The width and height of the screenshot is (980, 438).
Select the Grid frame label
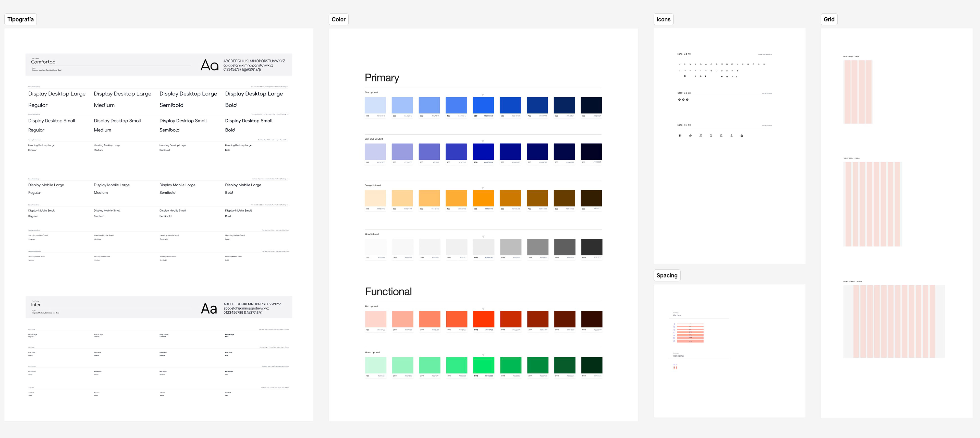tap(829, 19)
